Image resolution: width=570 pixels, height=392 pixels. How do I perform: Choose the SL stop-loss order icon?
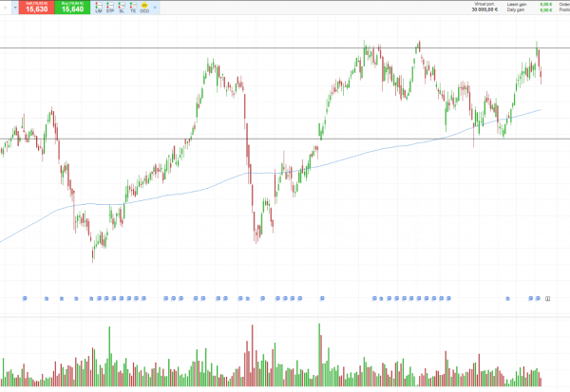point(122,8)
